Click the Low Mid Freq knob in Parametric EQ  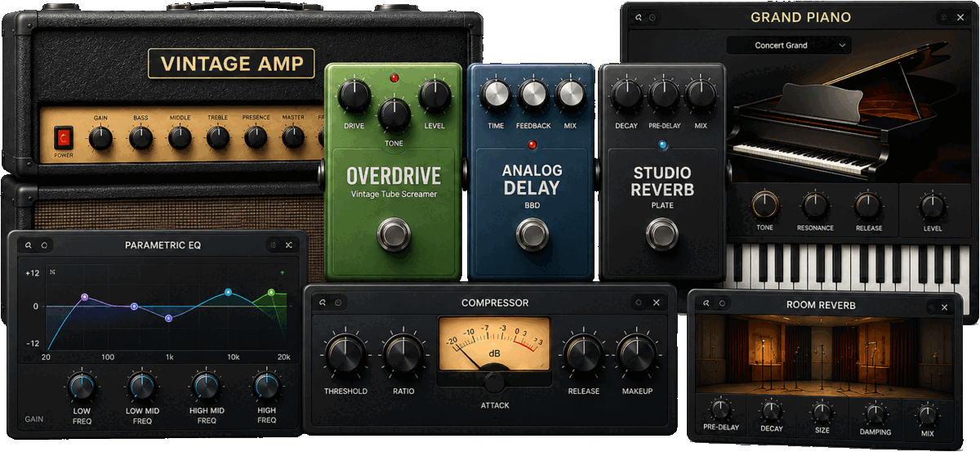click(x=141, y=386)
